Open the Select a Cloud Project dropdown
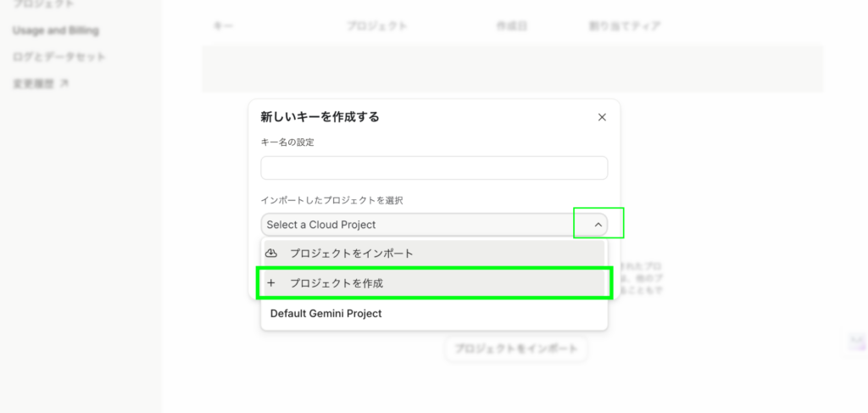This screenshot has width=868, height=413. pyautogui.click(x=417, y=225)
